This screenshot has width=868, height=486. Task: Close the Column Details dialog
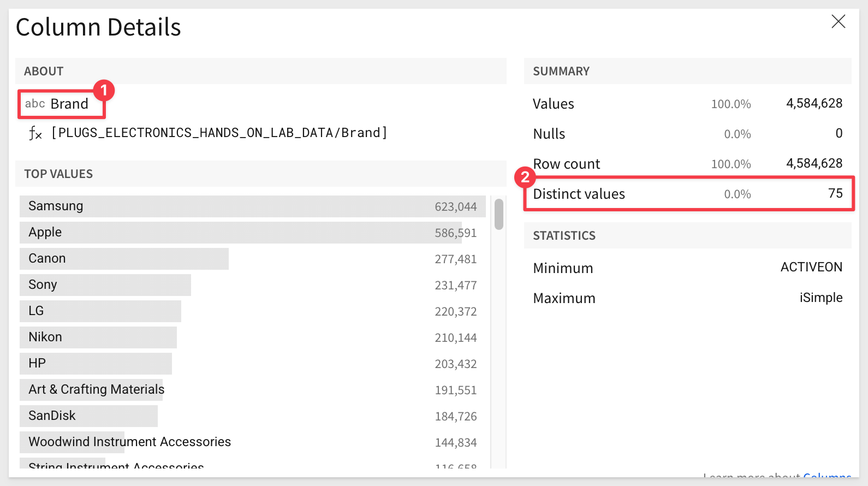tap(838, 22)
